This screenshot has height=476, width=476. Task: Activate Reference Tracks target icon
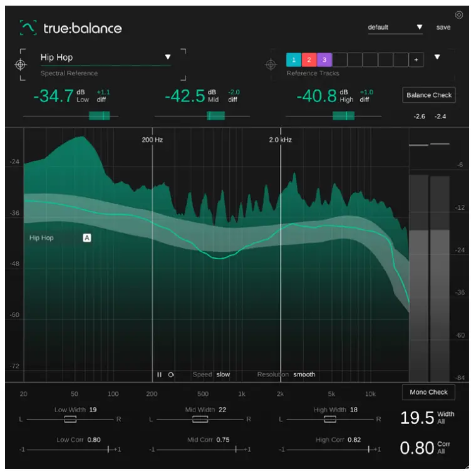[x=271, y=65]
